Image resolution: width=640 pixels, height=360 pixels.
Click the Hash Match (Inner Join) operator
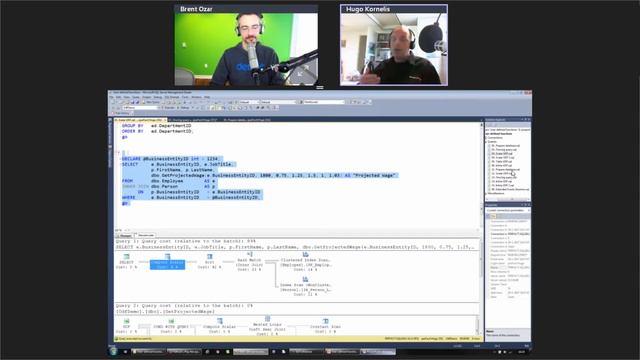(249, 262)
